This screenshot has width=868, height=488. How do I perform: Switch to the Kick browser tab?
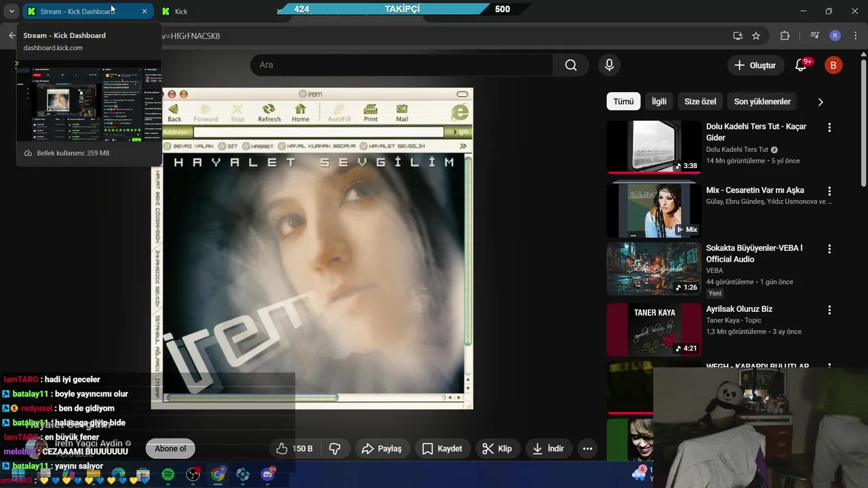pyautogui.click(x=181, y=12)
